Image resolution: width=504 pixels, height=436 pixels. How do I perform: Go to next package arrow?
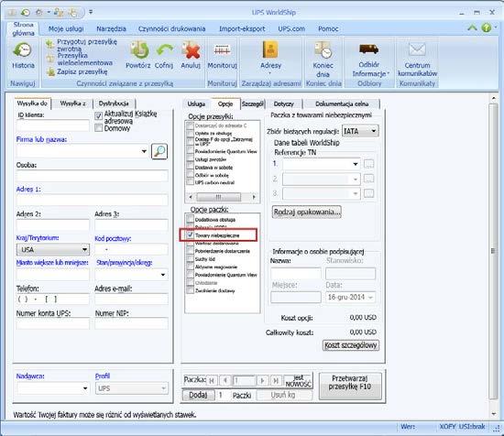(x=262, y=381)
